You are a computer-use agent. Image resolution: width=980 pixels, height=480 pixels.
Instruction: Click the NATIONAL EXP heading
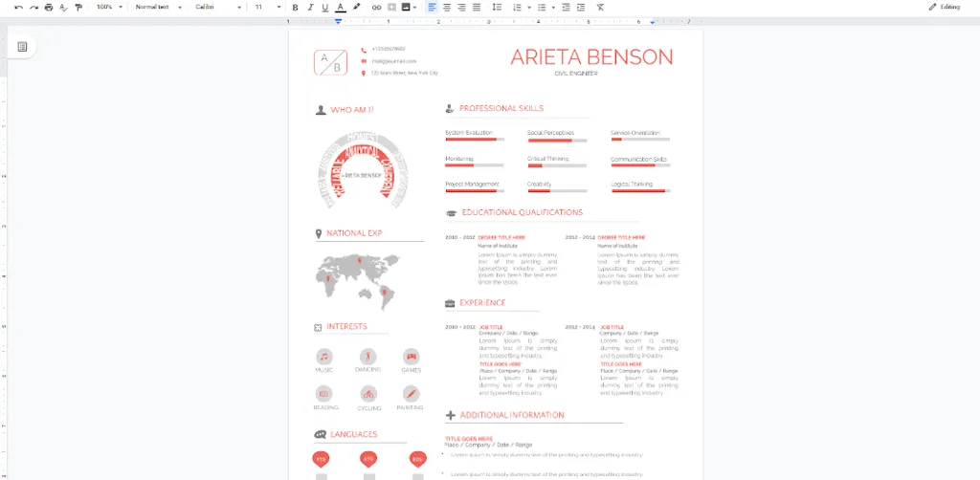tap(354, 233)
